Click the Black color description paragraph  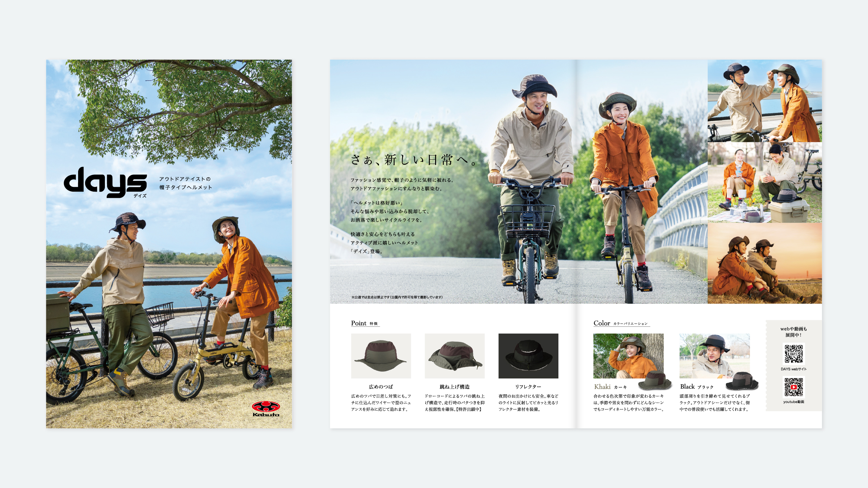715,403
